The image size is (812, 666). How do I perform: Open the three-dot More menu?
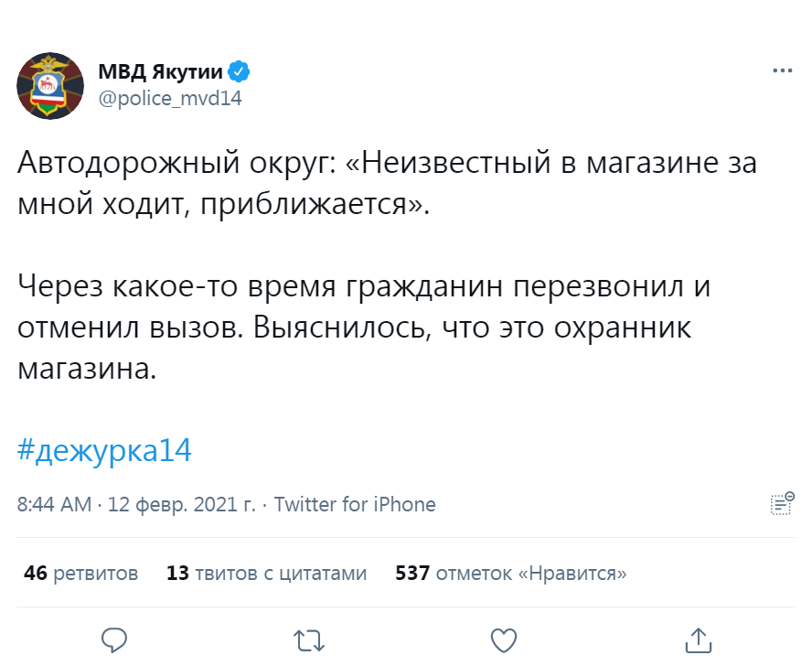(x=782, y=70)
